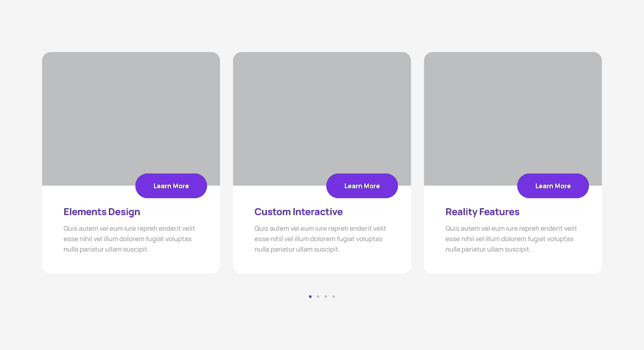Click the paragraph below Custom Interactive title

click(320, 239)
